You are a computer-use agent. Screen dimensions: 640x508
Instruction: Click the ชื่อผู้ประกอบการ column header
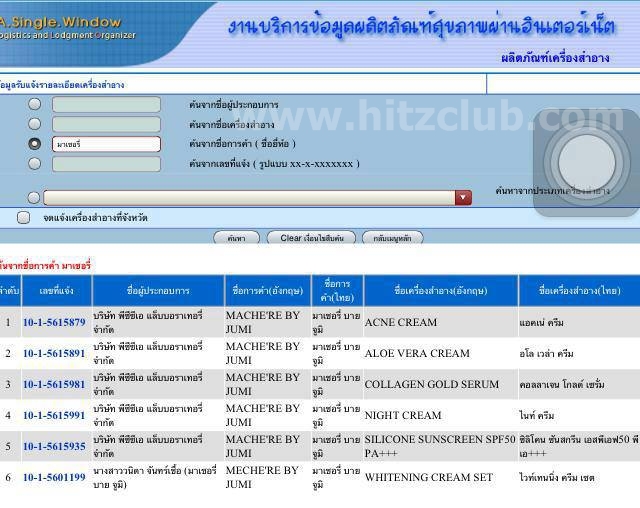[158, 291]
